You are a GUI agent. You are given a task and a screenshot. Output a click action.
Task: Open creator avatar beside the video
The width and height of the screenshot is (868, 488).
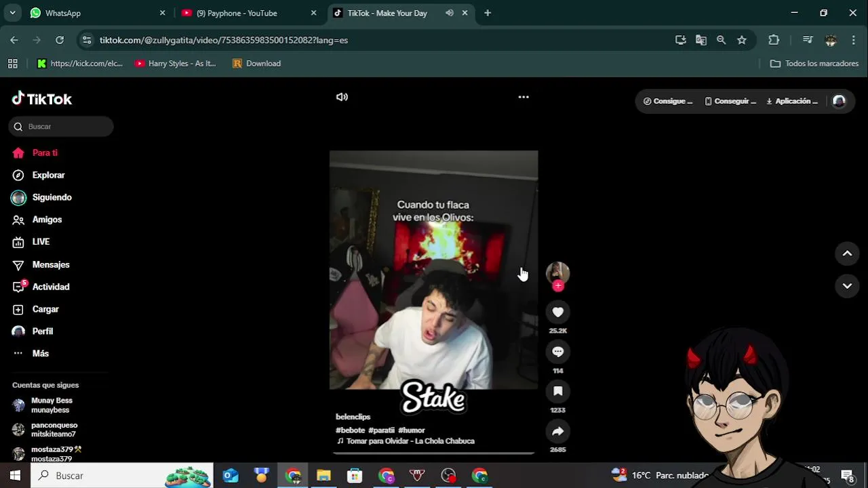[557, 272]
